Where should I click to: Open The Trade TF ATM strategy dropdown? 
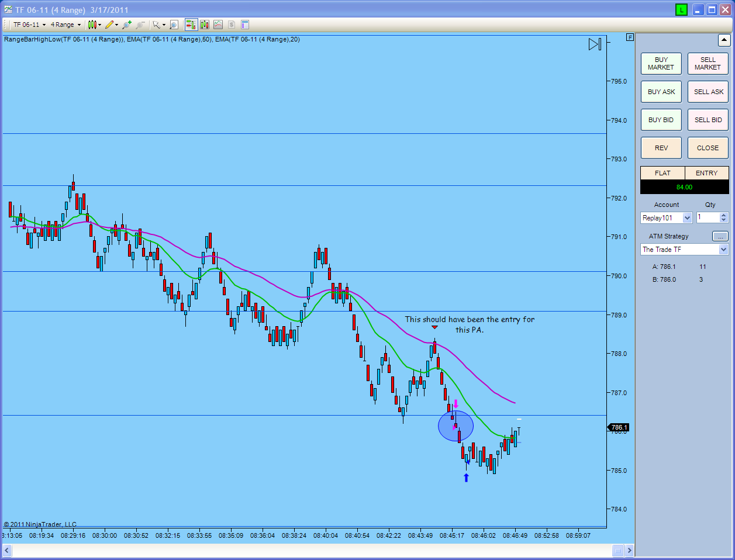click(685, 249)
